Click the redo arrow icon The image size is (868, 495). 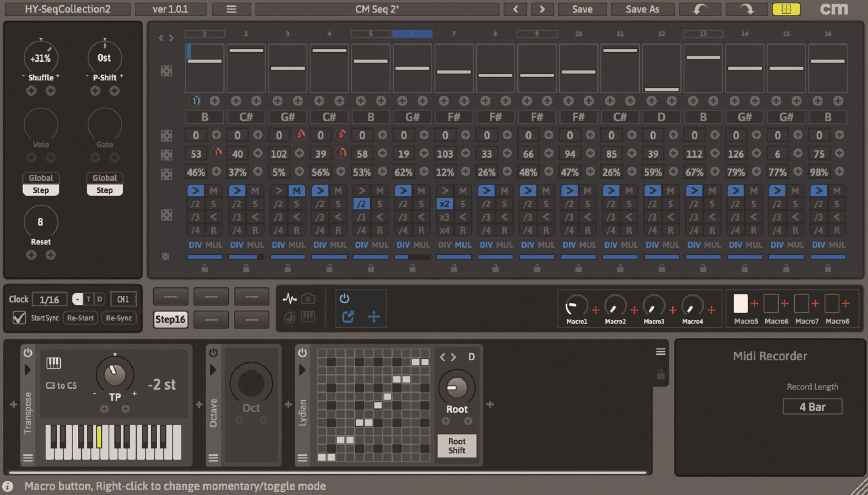(746, 9)
